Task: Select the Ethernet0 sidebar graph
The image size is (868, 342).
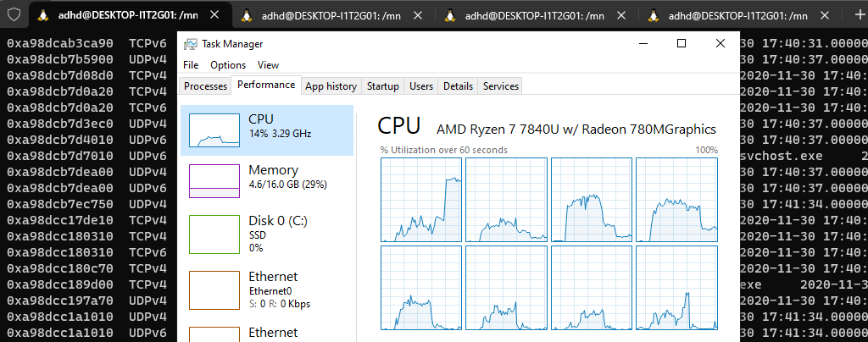Action: click(214, 290)
